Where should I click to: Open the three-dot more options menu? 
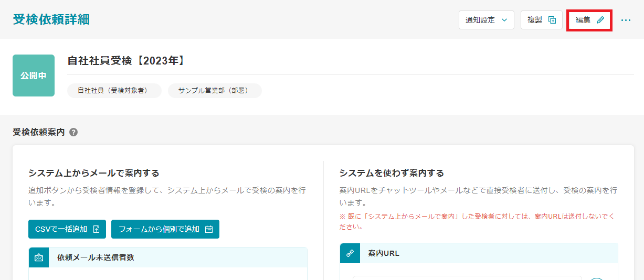pyautogui.click(x=626, y=20)
